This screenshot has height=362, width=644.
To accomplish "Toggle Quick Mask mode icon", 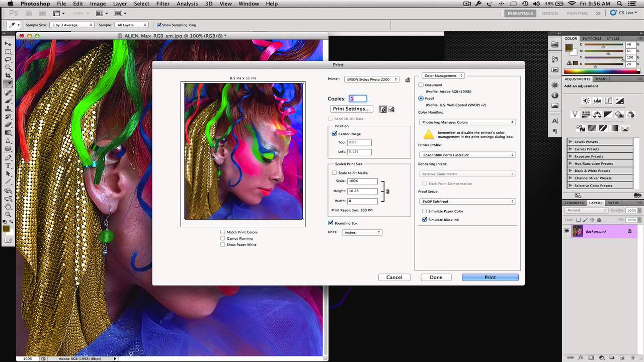I will 8,240.
